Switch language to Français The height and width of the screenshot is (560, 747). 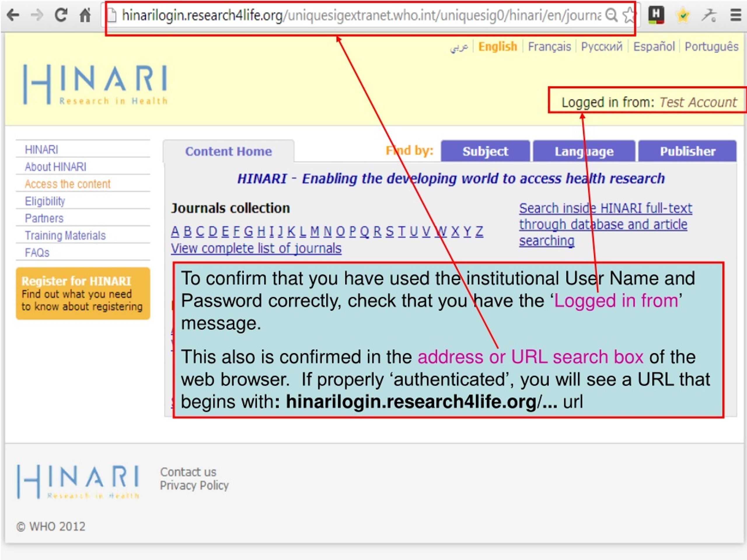click(x=549, y=46)
